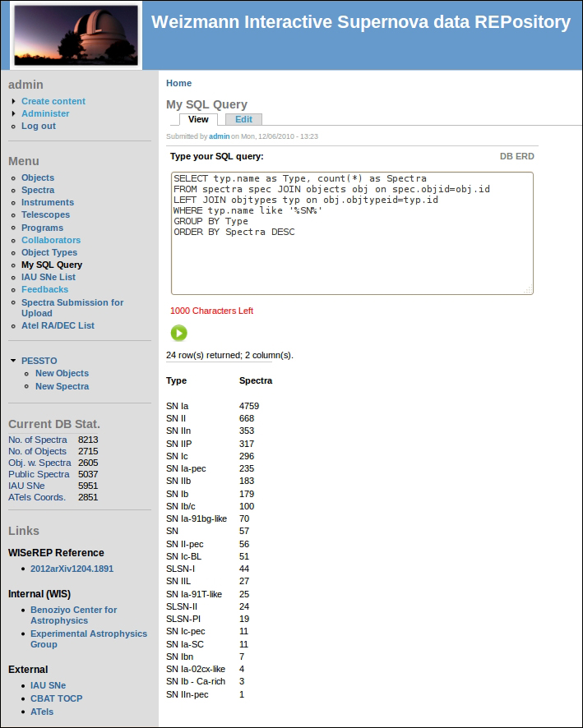Expand the Administer menu item
The height and width of the screenshot is (728, 583).
click(14, 113)
